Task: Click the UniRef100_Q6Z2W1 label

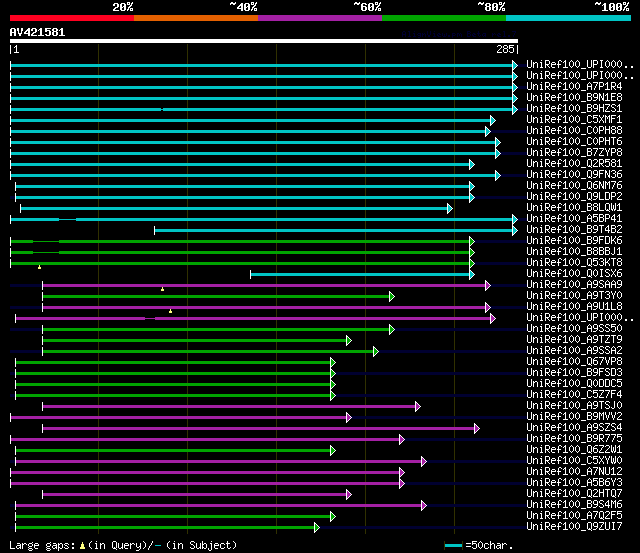Action: coord(574,450)
